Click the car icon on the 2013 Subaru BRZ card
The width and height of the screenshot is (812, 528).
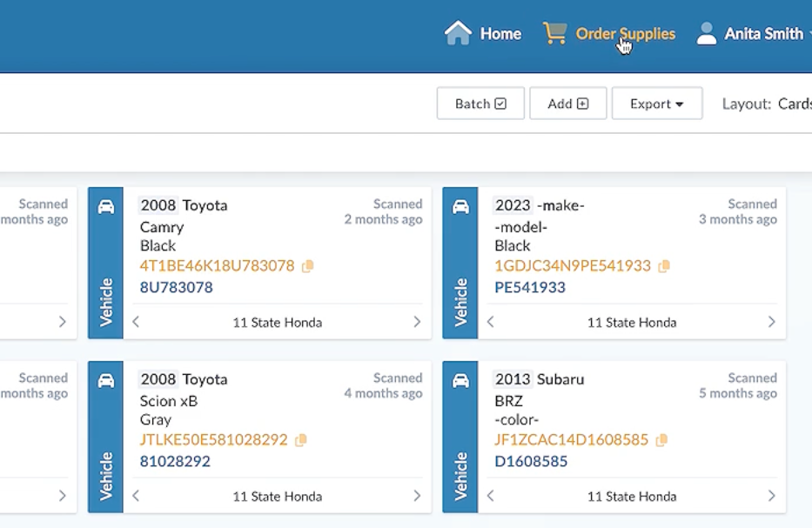460,381
